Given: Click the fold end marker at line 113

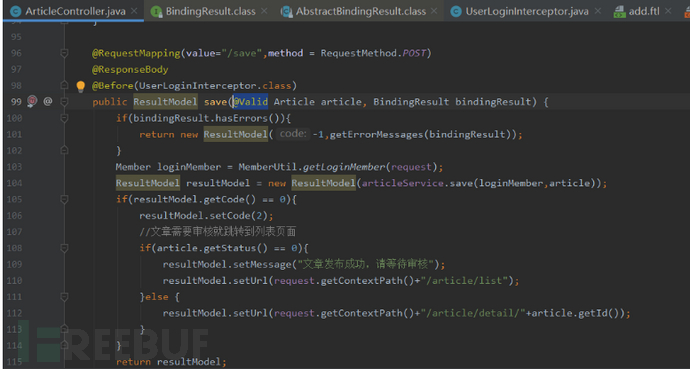Looking at the screenshot, I should (64, 329).
